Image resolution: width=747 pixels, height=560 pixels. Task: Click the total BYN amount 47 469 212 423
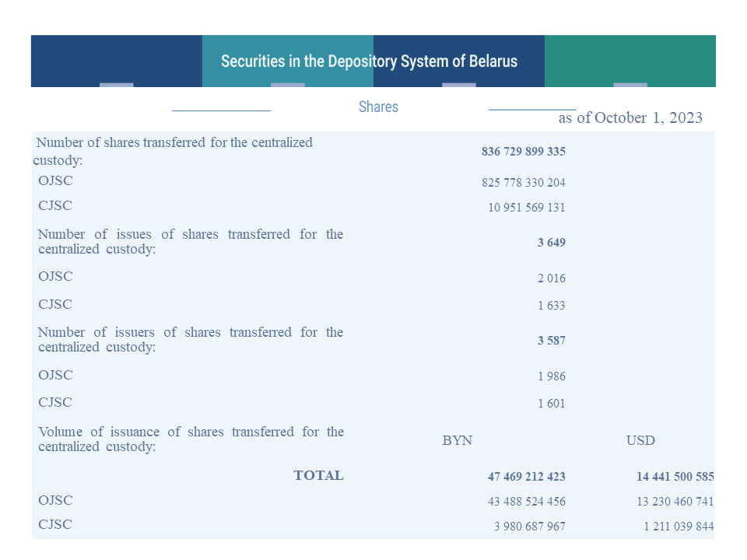(x=527, y=477)
